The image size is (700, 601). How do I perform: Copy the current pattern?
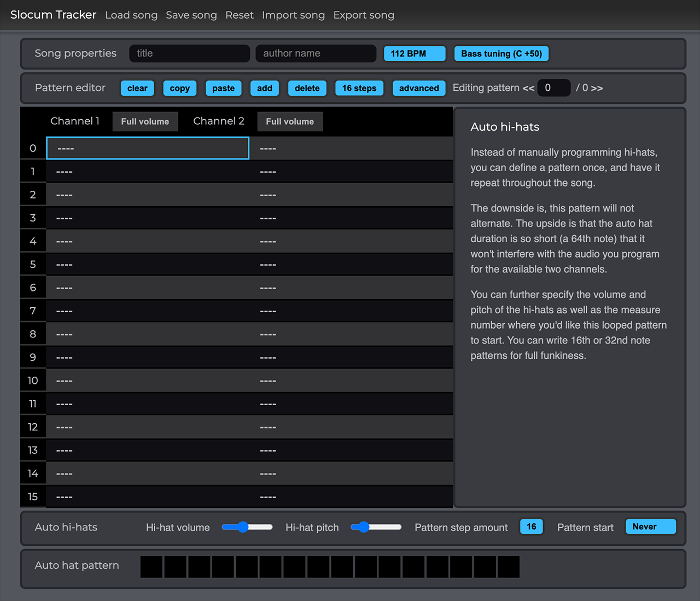(x=179, y=88)
